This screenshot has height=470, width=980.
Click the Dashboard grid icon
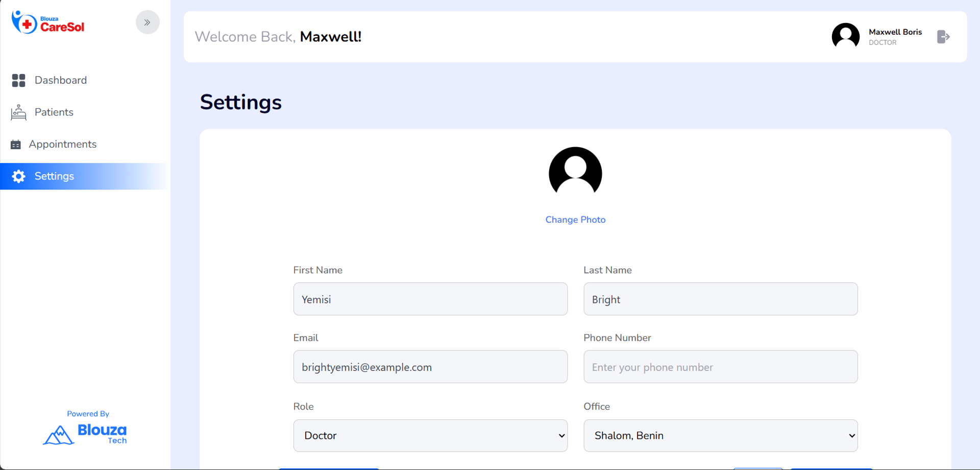tap(19, 80)
